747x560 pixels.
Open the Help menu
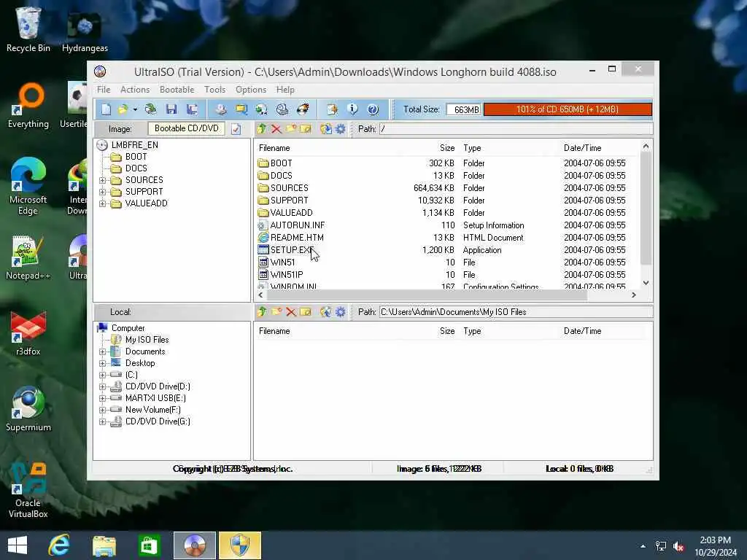coord(285,90)
